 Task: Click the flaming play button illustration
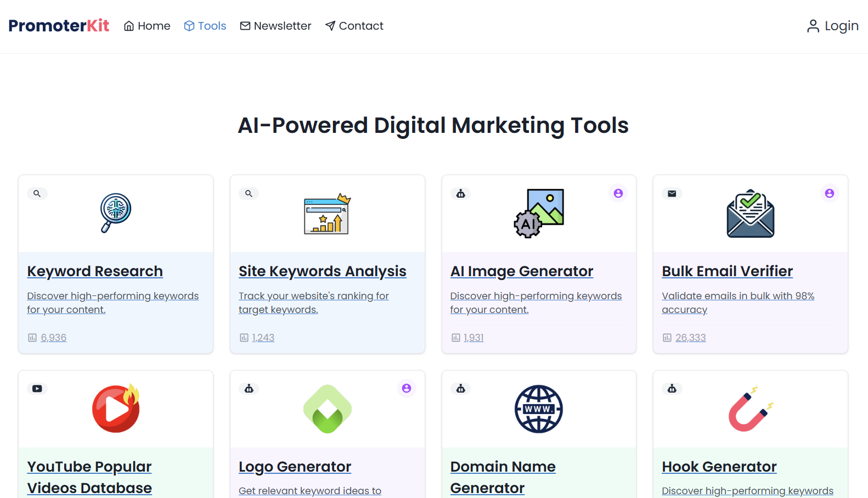116,408
